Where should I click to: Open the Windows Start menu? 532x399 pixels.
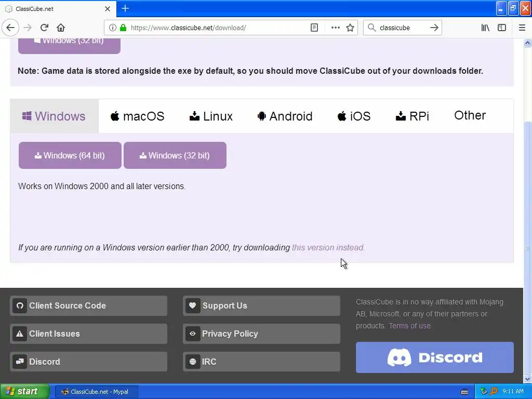pyautogui.click(x=24, y=392)
